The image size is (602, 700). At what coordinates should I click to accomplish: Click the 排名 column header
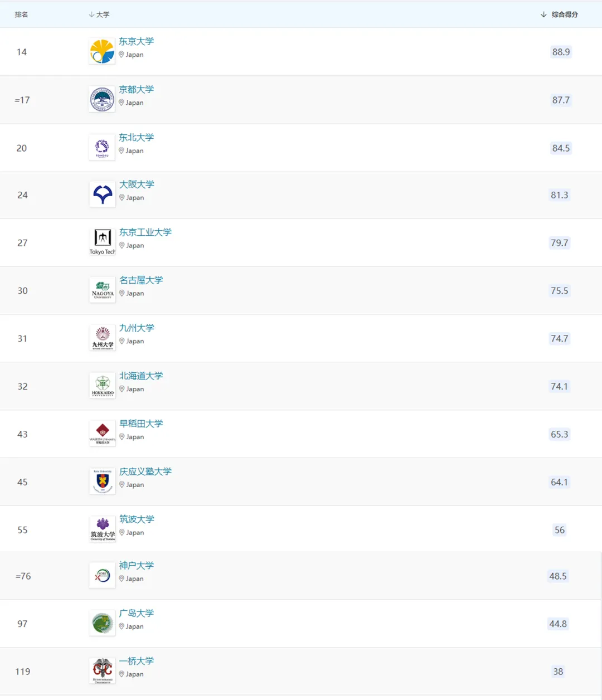(21, 14)
